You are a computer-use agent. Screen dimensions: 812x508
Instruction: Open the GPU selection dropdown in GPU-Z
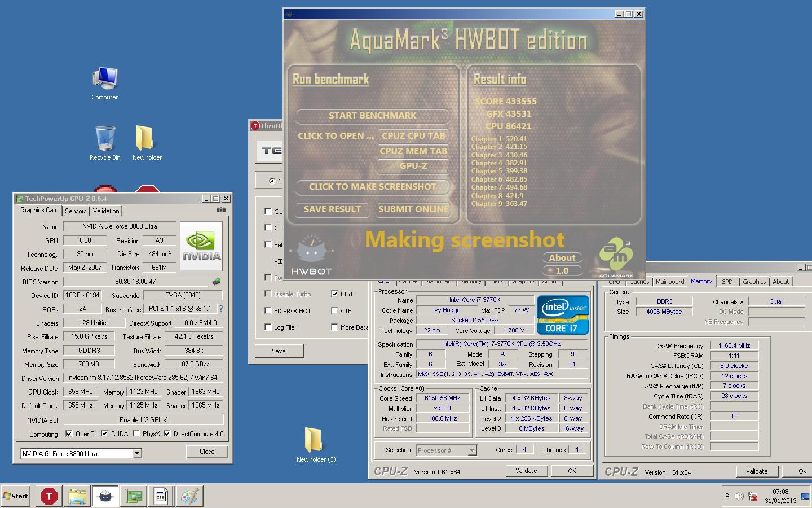pyautogui.click(x=137, y=453)
